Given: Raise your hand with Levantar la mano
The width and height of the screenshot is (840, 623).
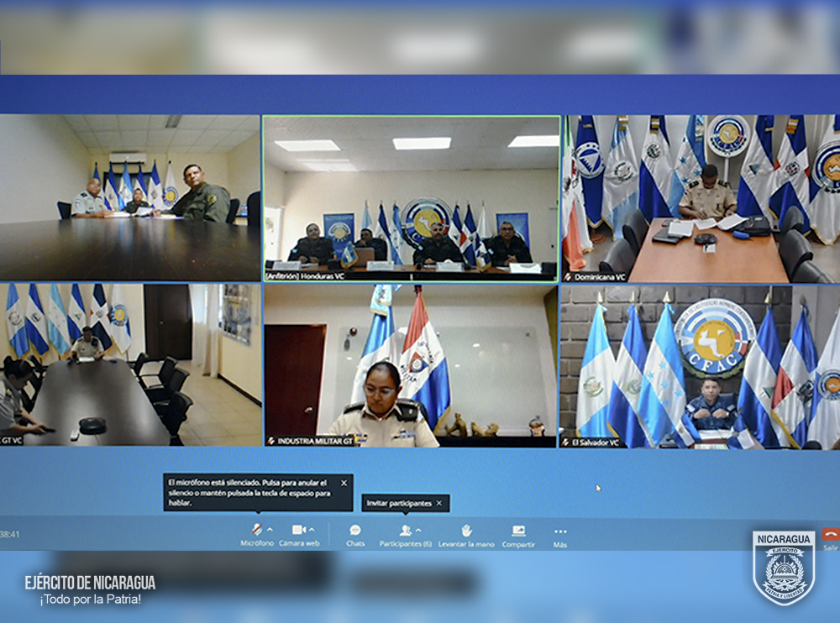Looking at the screenshot, I should [x=466, y=531].
